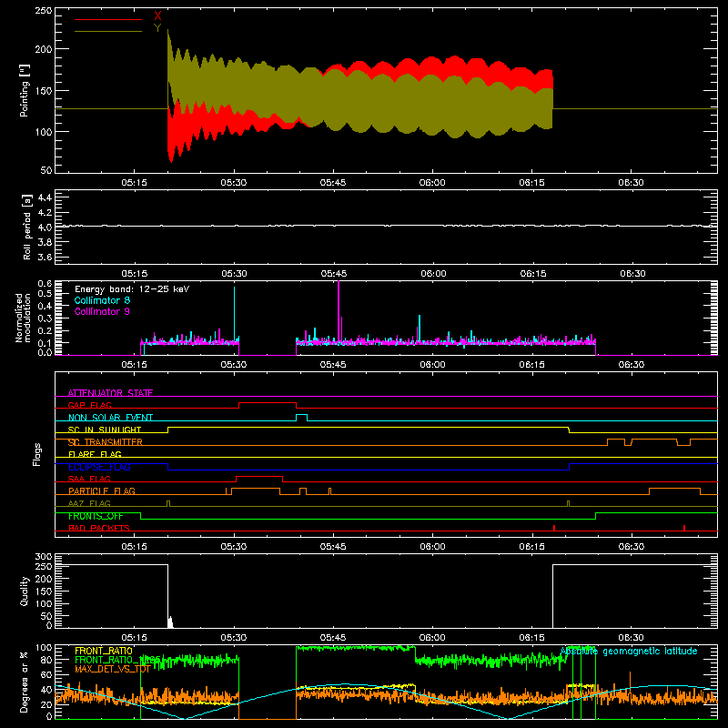Select the PARTICLE_FLAG label
The width and height of the screenshot is (728, 728).
click(x=102, y=490)
